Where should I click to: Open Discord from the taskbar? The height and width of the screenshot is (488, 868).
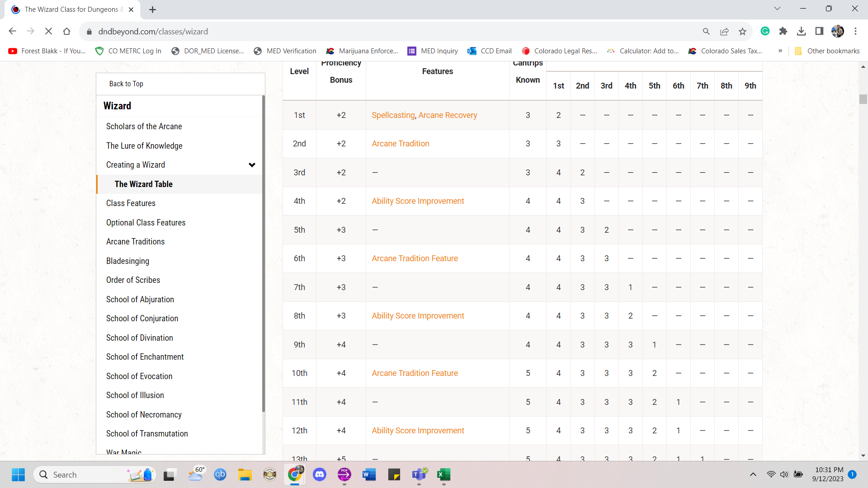point(320,474)
